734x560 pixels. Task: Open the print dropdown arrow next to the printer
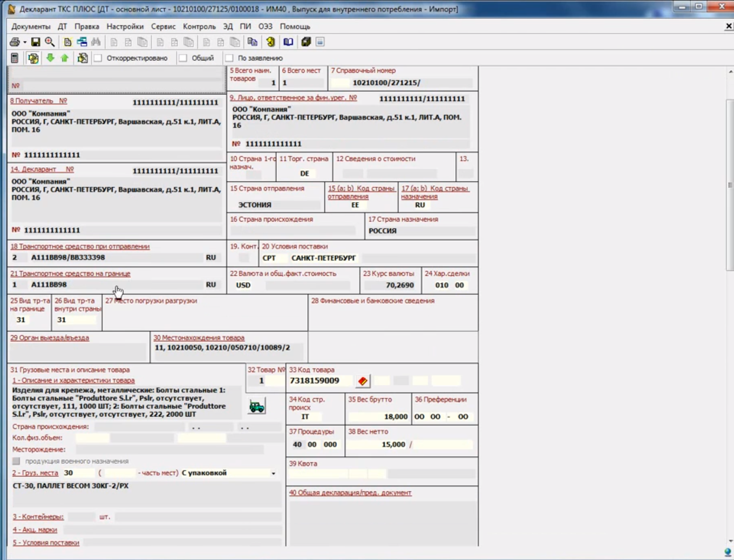coord(24,42)
